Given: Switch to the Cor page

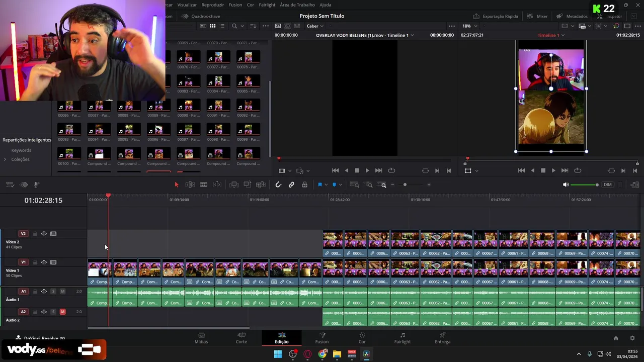Looking at the screenshot, I should [x=362, y=338].
